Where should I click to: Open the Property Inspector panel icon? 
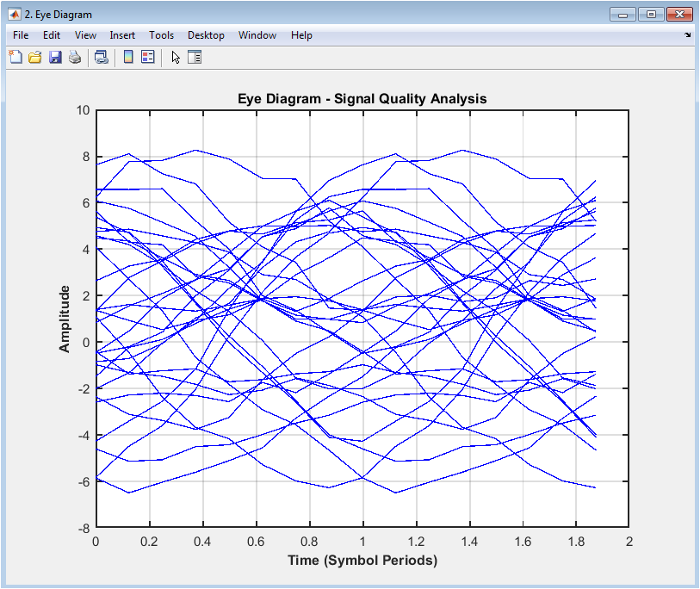click(195, 58)
